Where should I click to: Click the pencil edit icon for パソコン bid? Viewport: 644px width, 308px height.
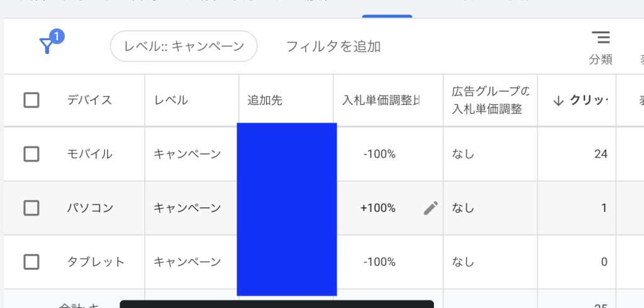click(x=431, y=208)
